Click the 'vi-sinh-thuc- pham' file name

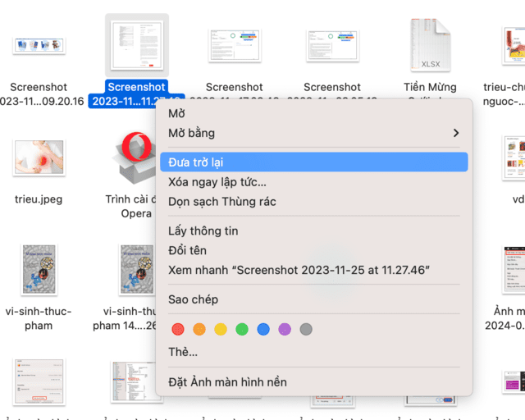click(x=39, y=318)
